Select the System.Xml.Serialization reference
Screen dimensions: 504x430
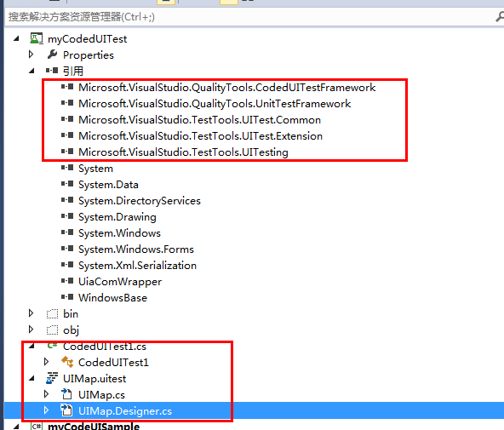click(x=138, y=266)
